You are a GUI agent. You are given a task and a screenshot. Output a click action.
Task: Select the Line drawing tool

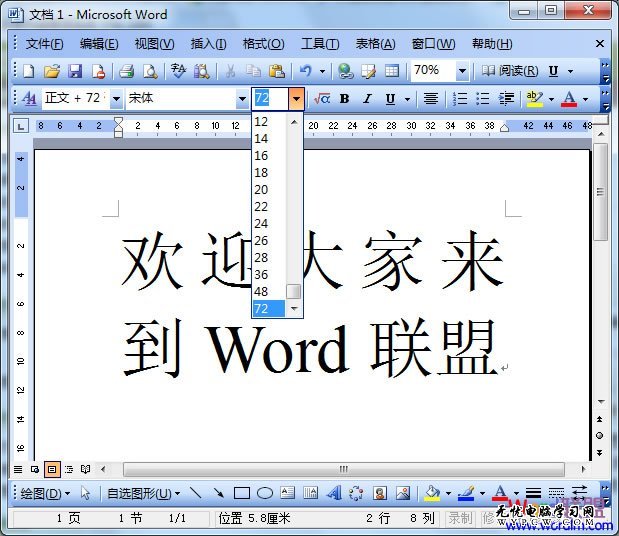(x=195, y=493)
